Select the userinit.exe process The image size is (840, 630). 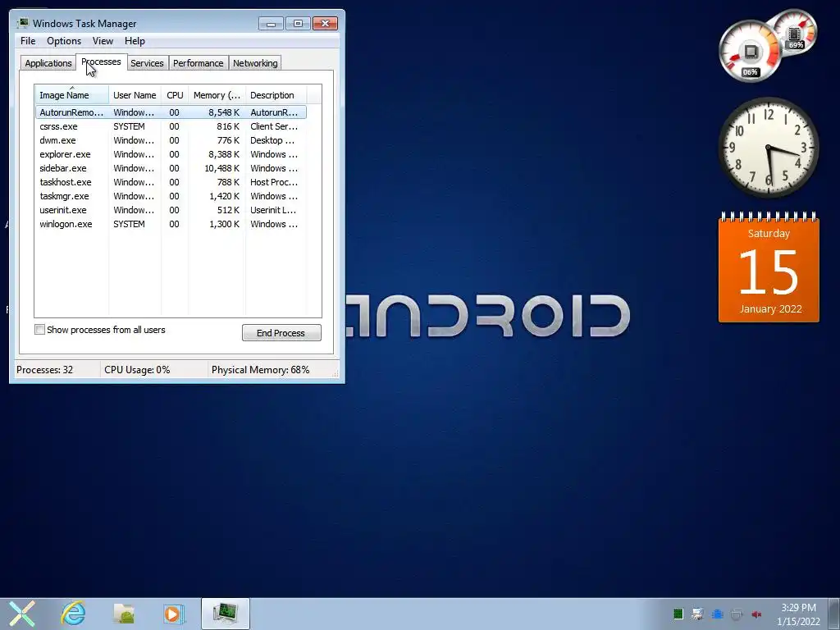coord(171,210)
